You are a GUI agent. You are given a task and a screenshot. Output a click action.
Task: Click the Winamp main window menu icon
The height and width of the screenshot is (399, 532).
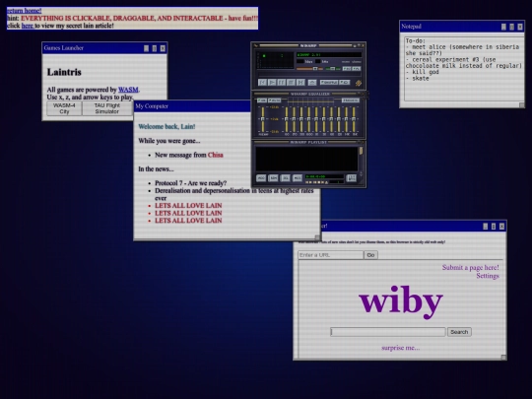point(256,45)
